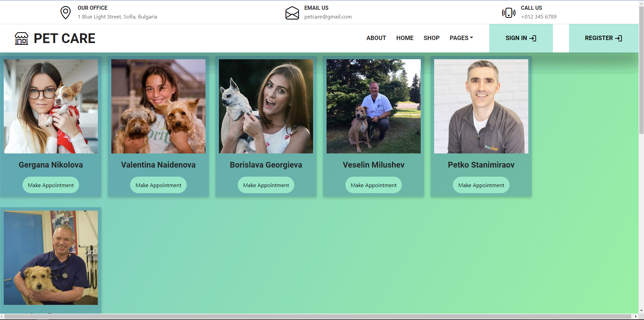Screen dimensions: 644x320
Task: Click the scroll right arrow
Action: [636, 317]
